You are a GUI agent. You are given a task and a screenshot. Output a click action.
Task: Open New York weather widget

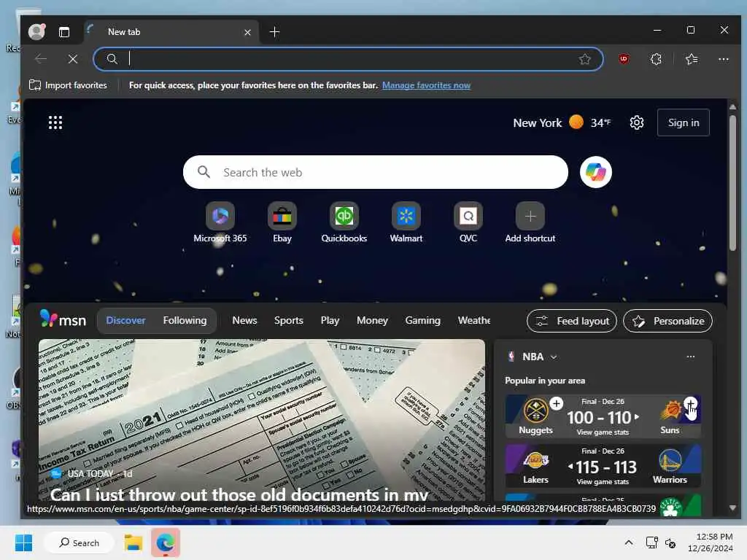click(x=562, y=122)
